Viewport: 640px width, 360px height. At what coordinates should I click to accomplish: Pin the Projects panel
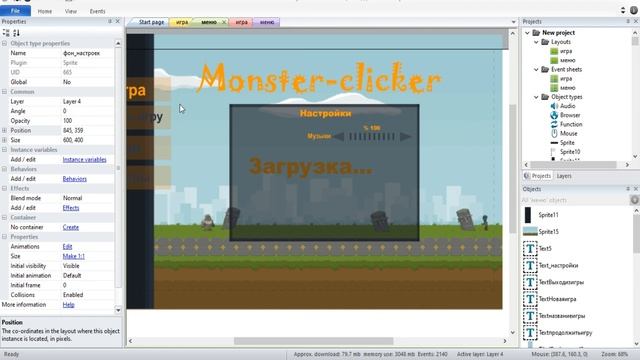pyautogui.click(x=628, y=21)
